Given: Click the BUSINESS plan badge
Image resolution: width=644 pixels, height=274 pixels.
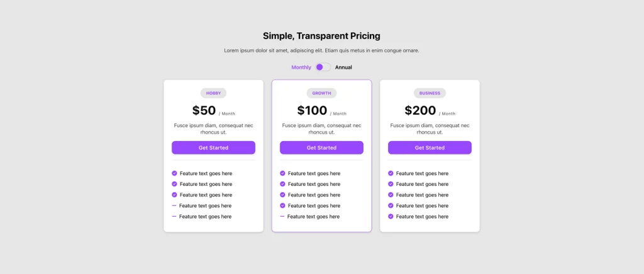Looking at the screenshot, I should [x=430, y=93].
